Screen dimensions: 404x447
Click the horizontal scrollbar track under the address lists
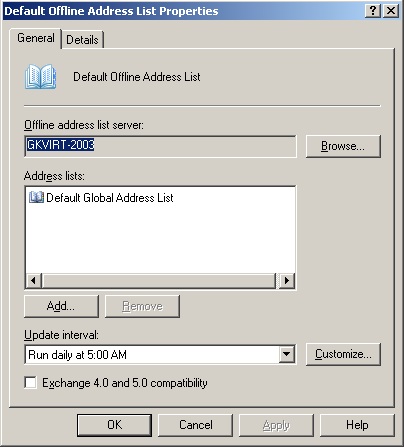point(159,281)
